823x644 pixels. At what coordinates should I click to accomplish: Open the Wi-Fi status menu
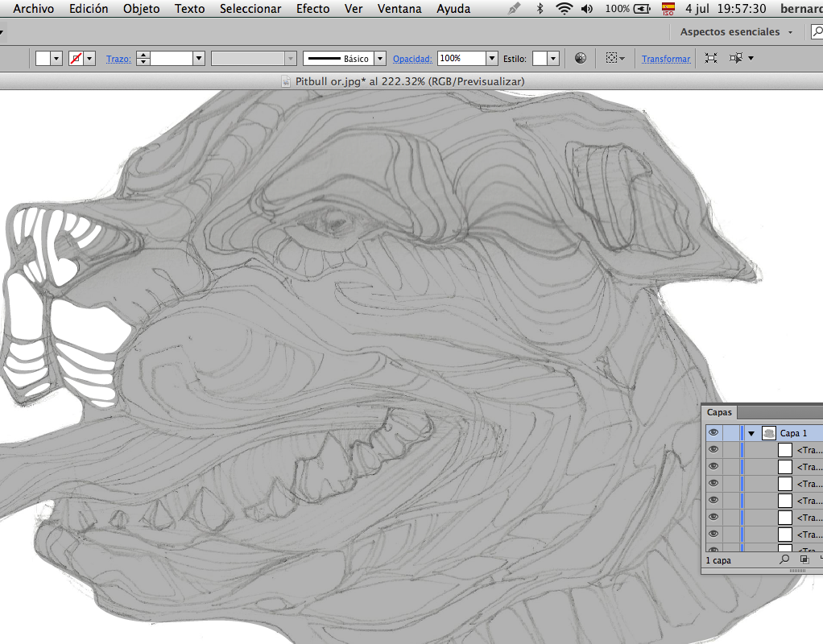pyautogui.click(x=564, y=9)
